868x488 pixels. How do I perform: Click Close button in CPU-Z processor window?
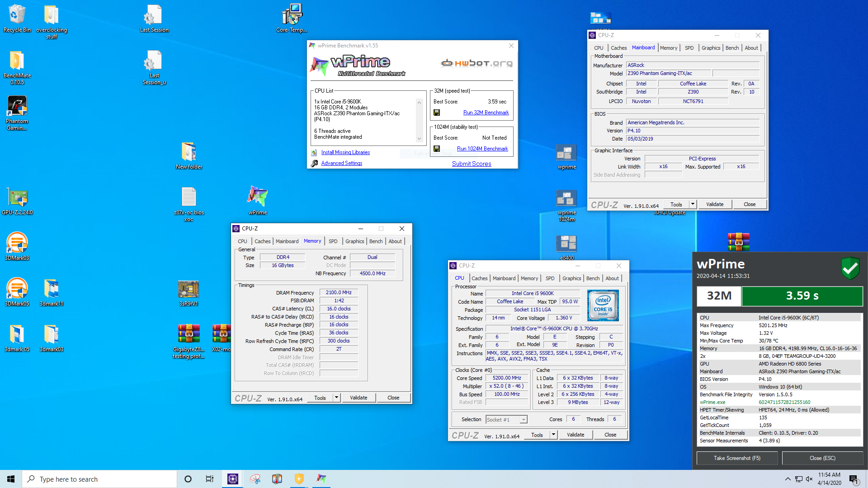click(610, 435)
